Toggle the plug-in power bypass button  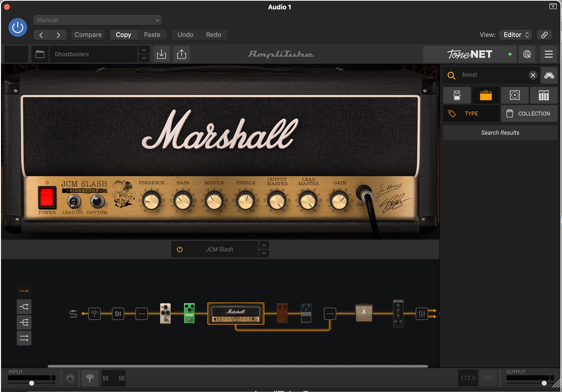tap(18, 28)
